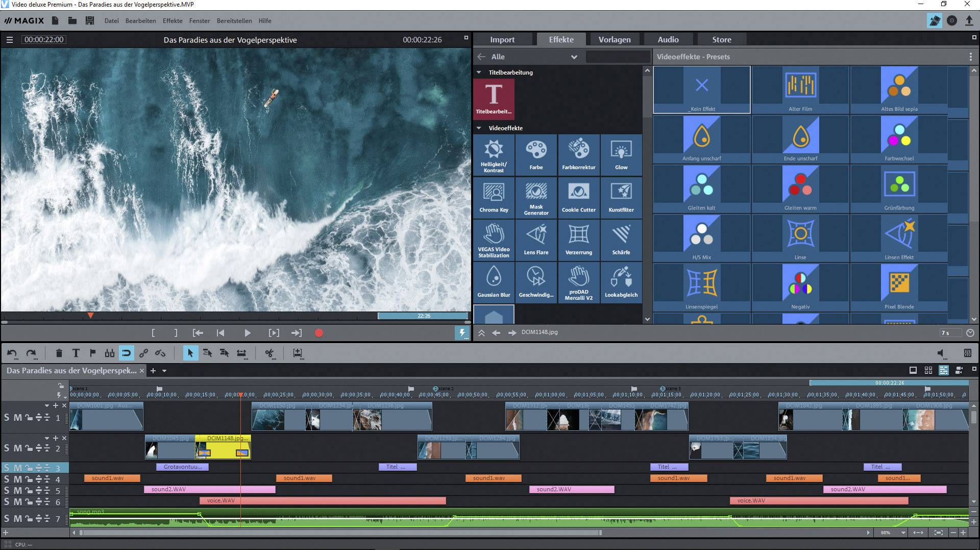Mute track 6
Screen dimensions: 980x550
tap(18, 502)
